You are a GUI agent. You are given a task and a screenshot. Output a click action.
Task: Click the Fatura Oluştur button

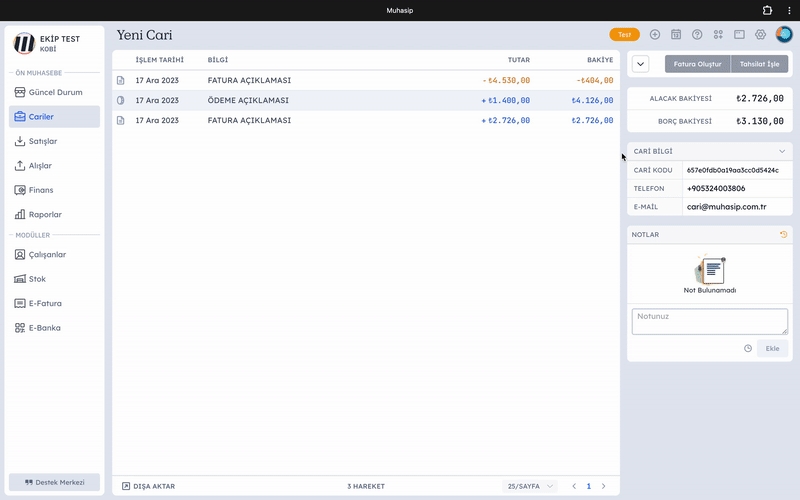tap(698, 64)
